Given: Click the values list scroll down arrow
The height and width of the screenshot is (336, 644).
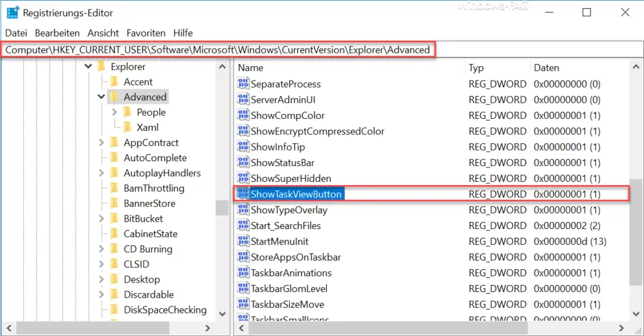Looking at the screenshot, I should pos(636,314).
